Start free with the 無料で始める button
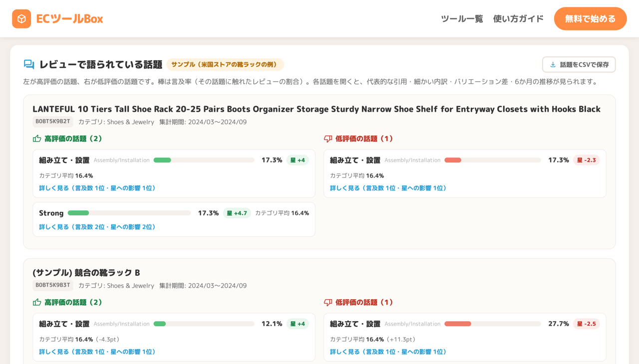Screen dimensions: 639x364 pyautogui.click(x=590, y=19)
